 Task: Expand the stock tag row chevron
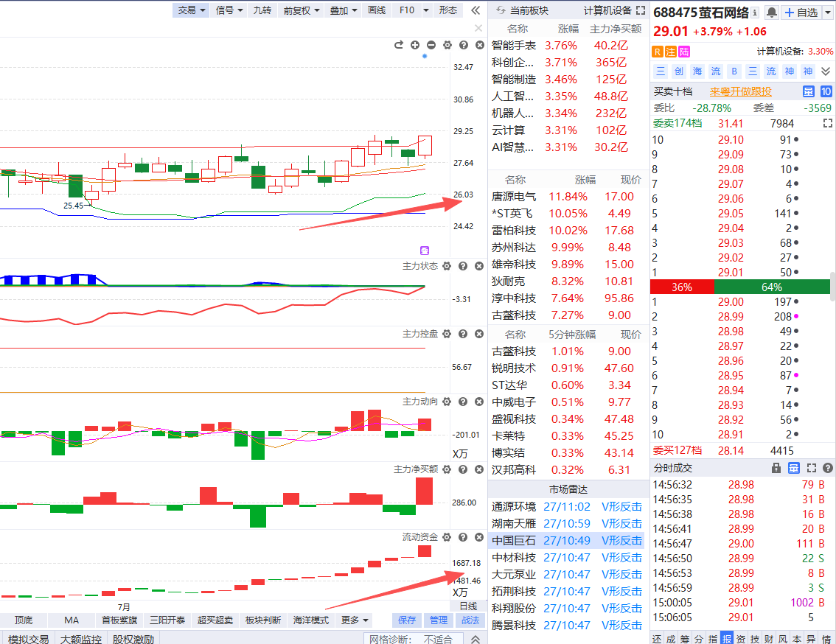pyautogui.click(x=826, y=71)
